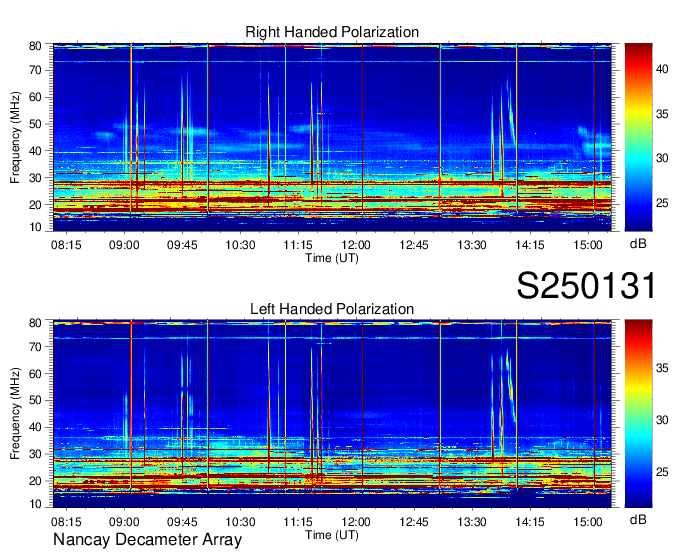Click the 09:45 time tick under Right Handed plot

(182, 245)
